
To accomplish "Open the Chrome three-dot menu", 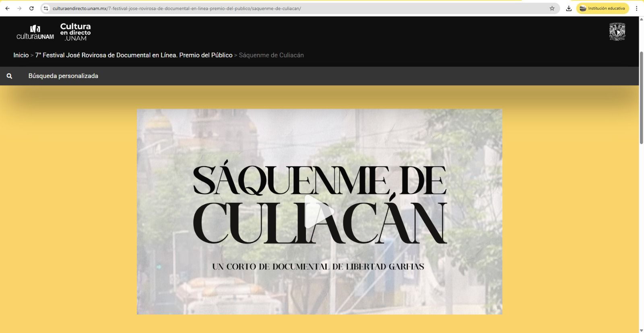I will point(636,8).
